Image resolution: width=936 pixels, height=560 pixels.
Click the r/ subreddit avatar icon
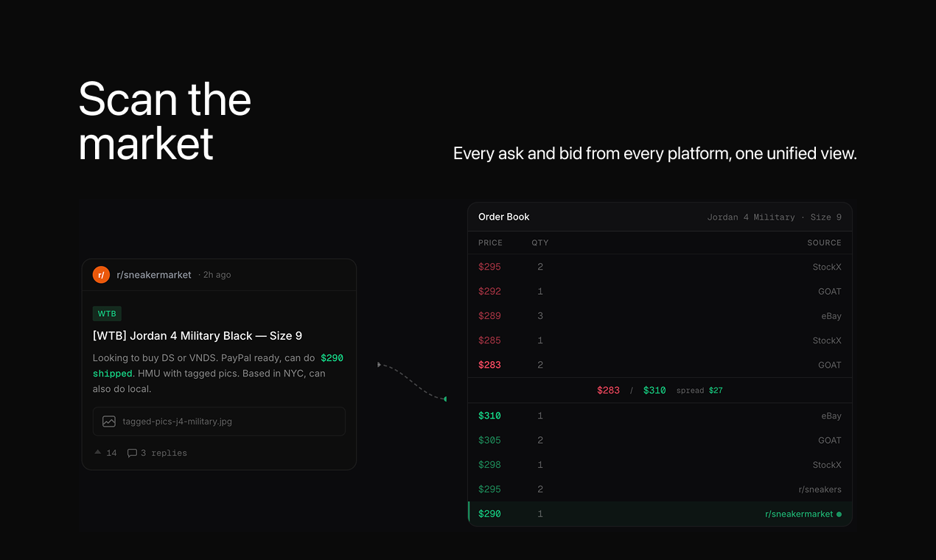point(101,274)
